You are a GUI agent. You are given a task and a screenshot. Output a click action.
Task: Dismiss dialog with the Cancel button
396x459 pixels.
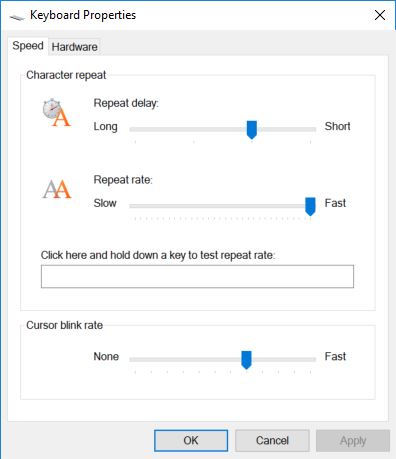click(272, 440)
